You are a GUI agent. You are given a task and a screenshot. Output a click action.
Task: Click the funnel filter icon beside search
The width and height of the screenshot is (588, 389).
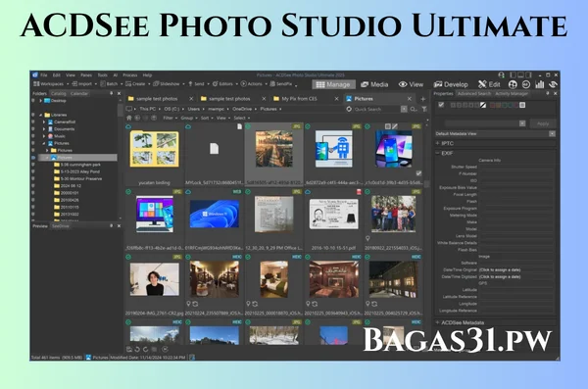[424, 109]
